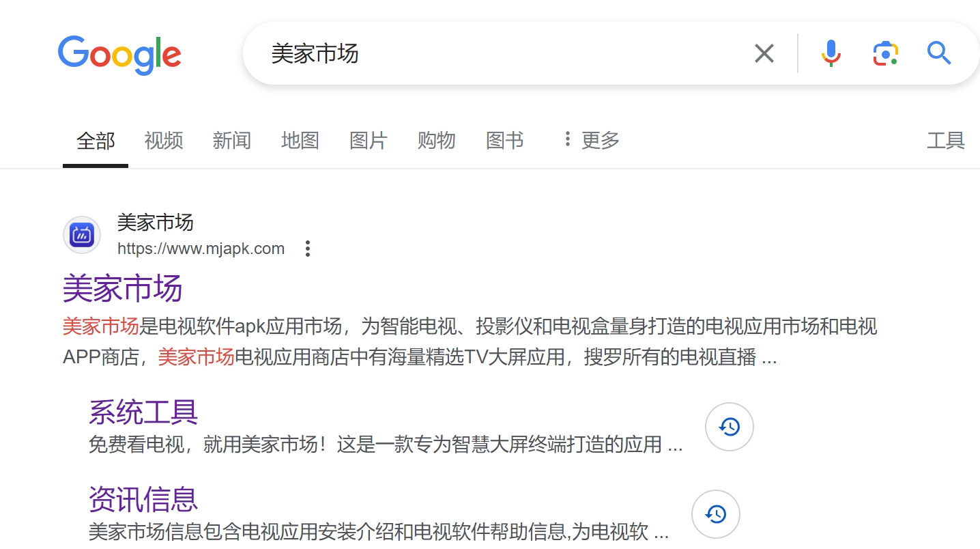Switch to the 视频 tab
980x549 pixels.
tap(164, 141)
